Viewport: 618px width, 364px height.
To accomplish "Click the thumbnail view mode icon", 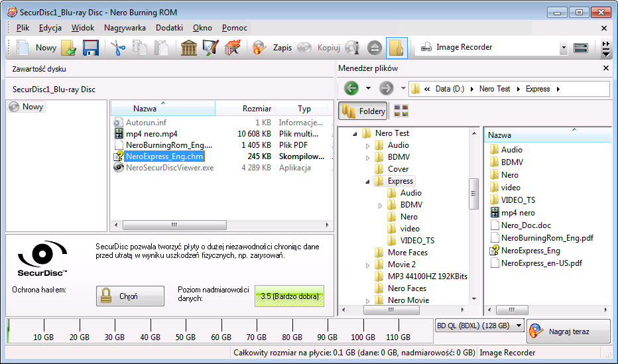I will (x=401, y=111).
